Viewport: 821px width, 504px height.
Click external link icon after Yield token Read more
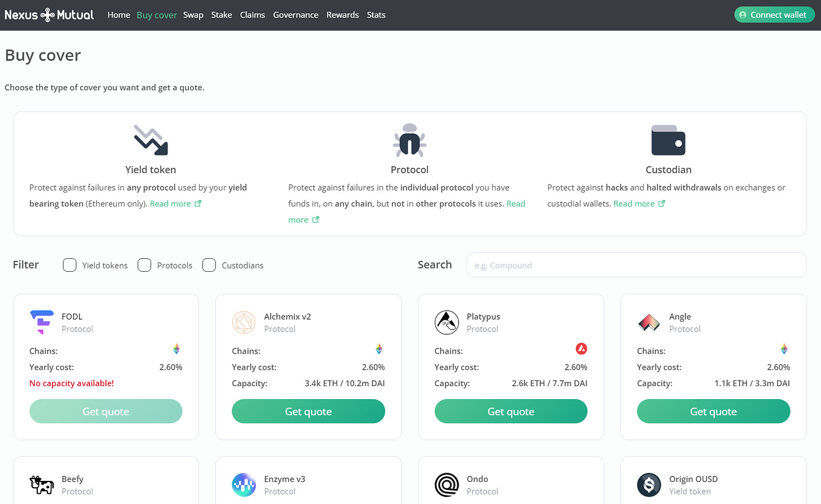[x=198, y=204]
